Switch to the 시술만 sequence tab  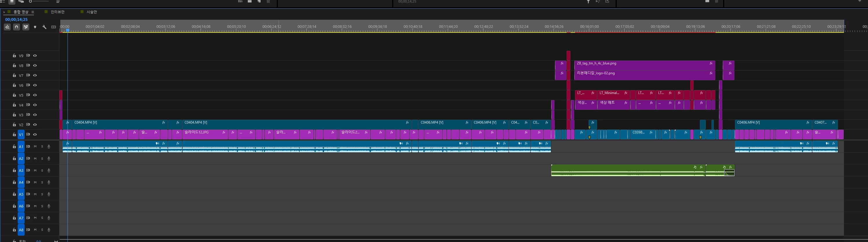point(92,12)
